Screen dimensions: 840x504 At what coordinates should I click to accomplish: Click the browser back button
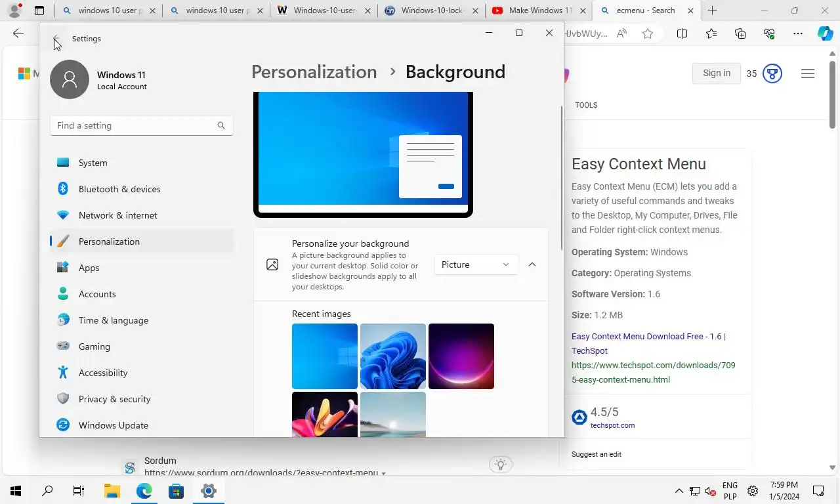tap(18, 34)
